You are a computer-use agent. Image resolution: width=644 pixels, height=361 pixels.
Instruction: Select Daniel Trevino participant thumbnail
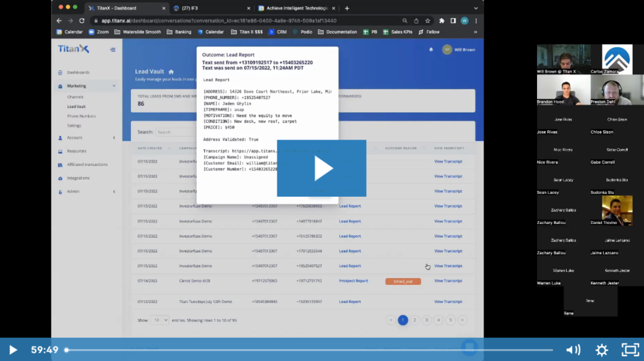pyautogui.click(x=617, y=211)
